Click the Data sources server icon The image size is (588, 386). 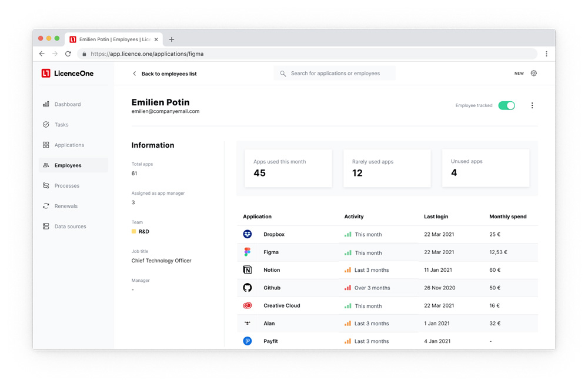(46, 226)
